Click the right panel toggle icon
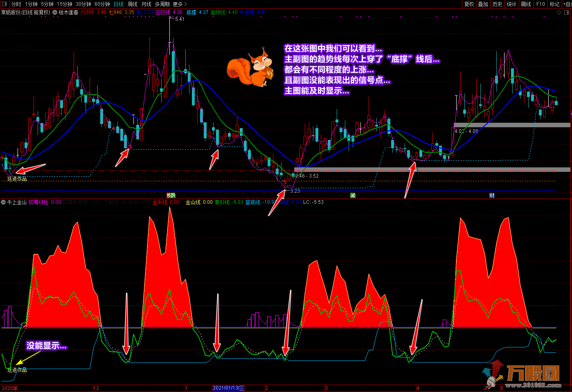The height and width of the screenshot is (392, 572). coord(567,13)
